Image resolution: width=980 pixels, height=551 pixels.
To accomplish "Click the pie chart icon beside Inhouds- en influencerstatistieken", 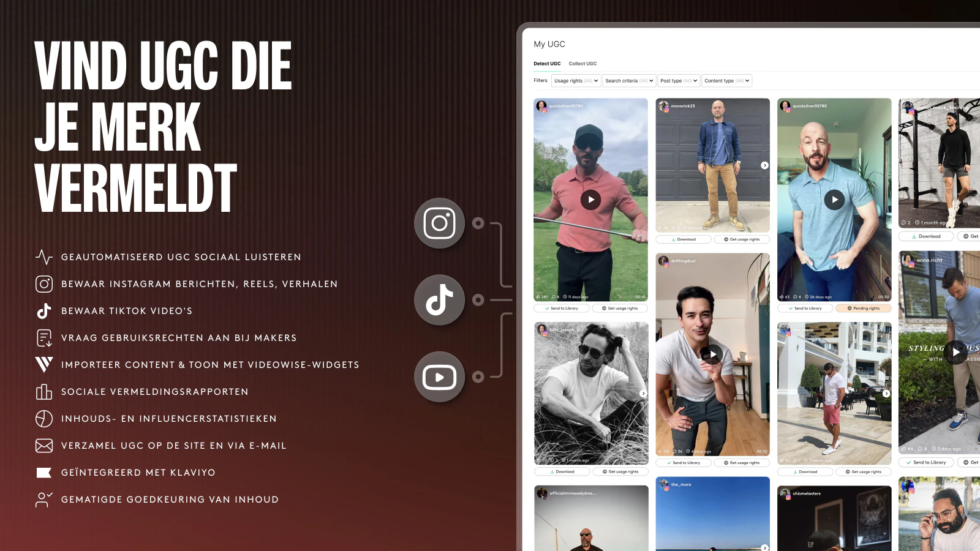I will tap(44, 419).
